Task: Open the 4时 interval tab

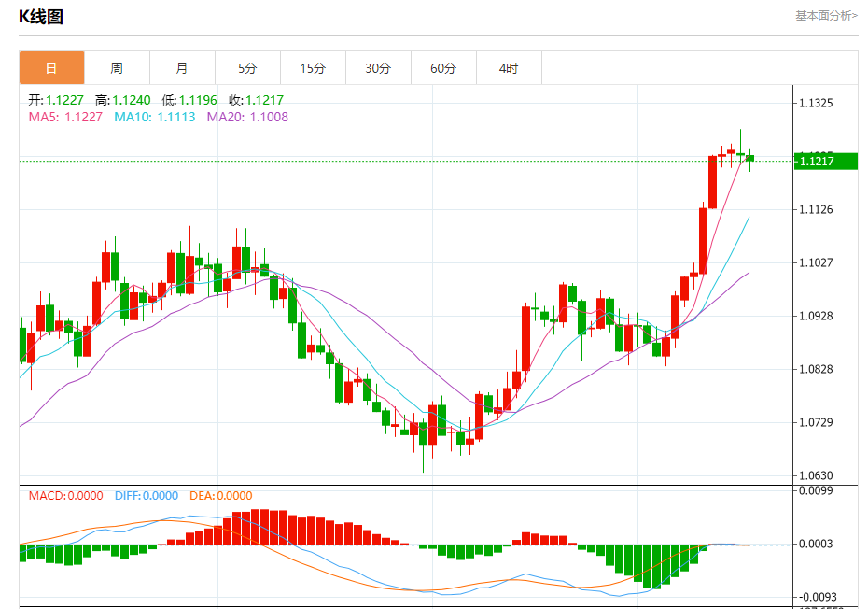Action: [509, 68]
